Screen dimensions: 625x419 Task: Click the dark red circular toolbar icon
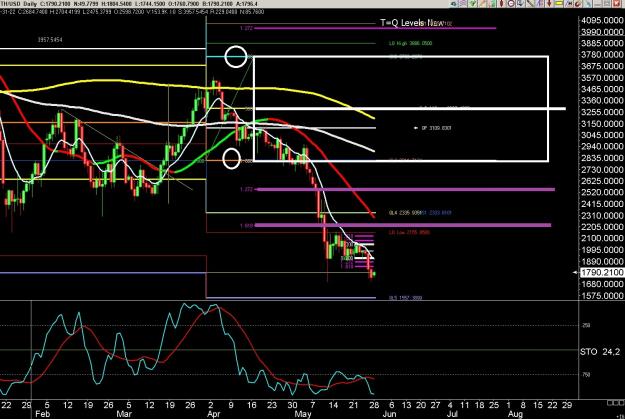pos(578,4)
